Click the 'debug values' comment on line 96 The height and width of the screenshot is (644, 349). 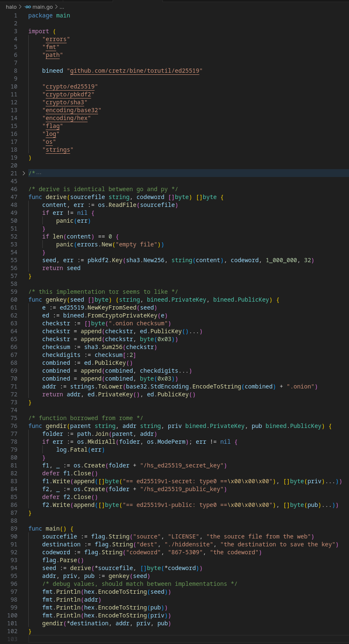(x=140, y=584)
